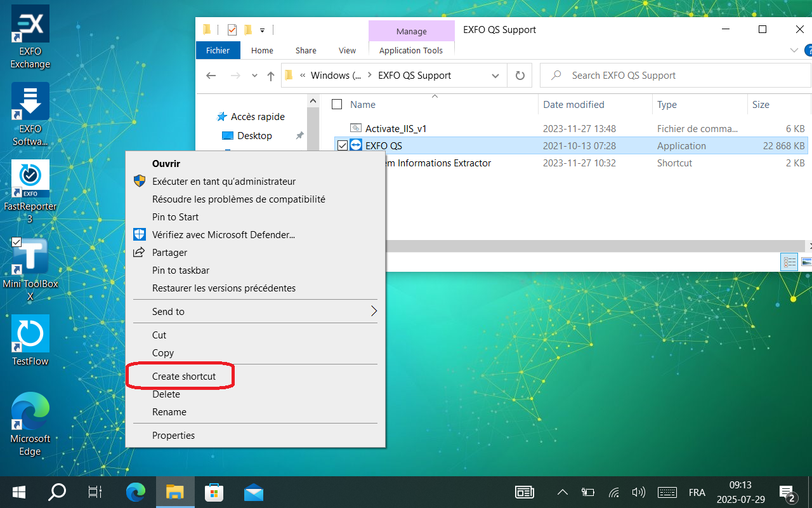Open EXFO Software Update desktop icon
Viewport: 812px width, 508px height.
[30, 114]
